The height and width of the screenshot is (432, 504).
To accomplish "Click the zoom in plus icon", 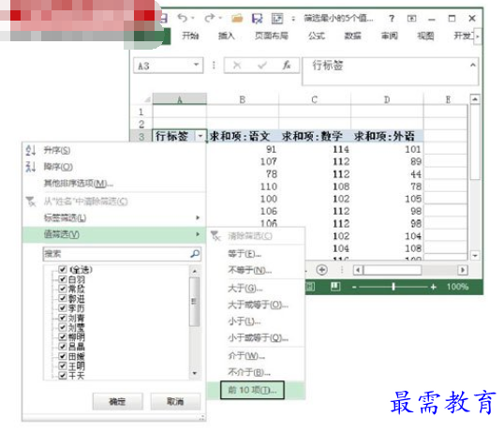I will (x=434, y=287).
